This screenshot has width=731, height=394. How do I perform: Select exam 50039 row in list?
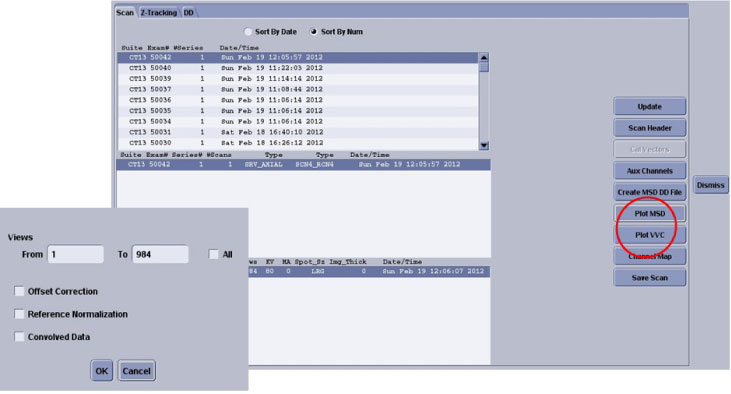pyautogui.click(x=297, y=79)
